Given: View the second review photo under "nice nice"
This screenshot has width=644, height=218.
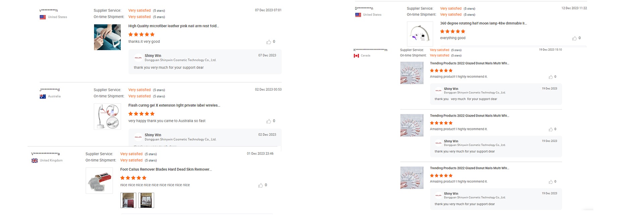Looking at the screenshot, I should [146, 200].
